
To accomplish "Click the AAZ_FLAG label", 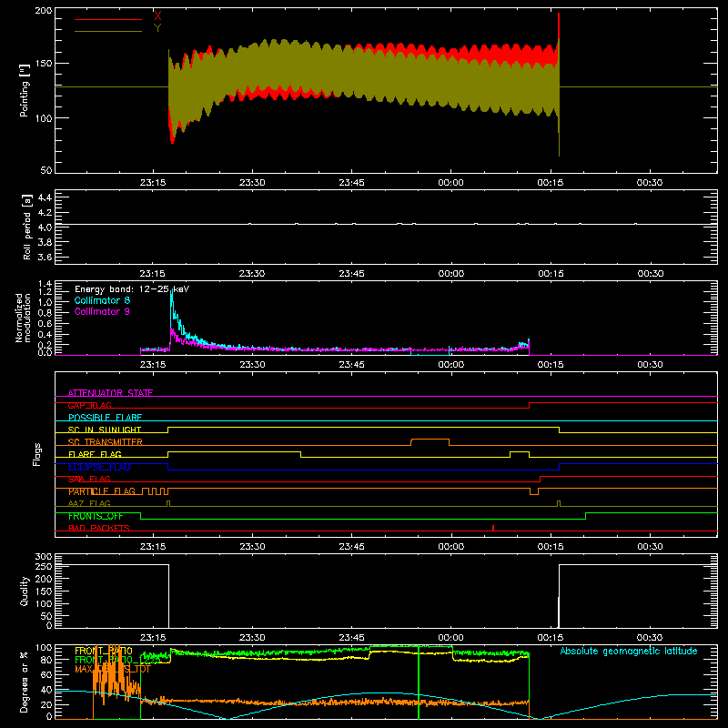I will (x=89, y=503).
